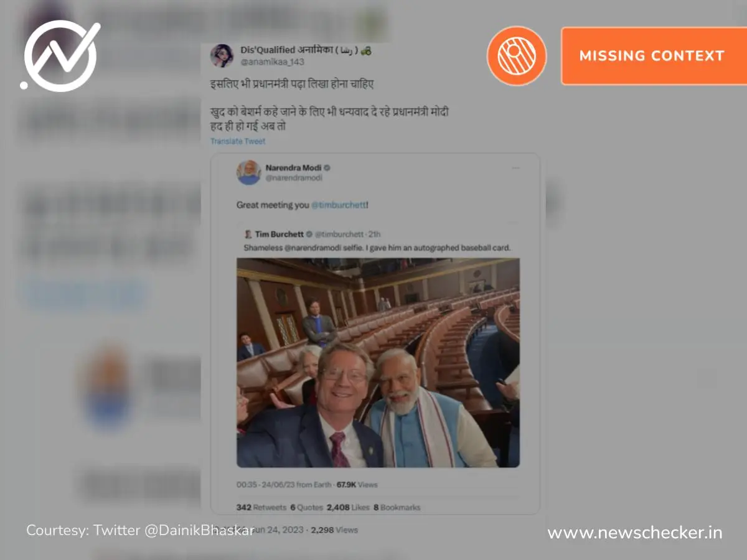Open Narendra Modi's profile avatar
The width and height of the screenshot is (747, 560).
click(248, 172)
